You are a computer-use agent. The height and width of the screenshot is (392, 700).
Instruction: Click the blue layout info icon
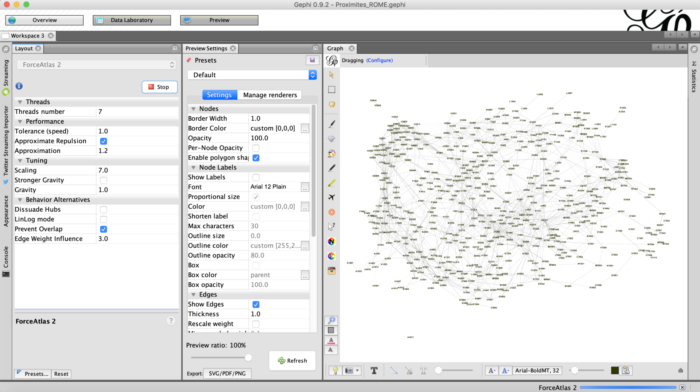point(19,86)
